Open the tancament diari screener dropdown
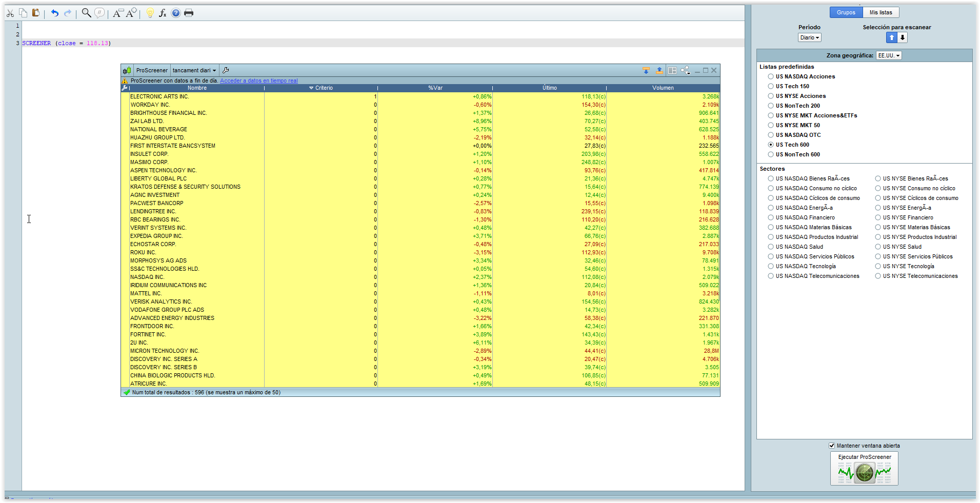980x503 pixels. 194,70
